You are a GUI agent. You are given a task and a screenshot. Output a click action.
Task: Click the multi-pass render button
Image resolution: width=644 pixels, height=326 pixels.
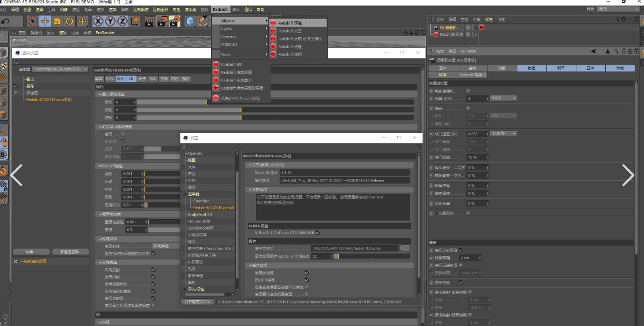(x=71, y=252)
